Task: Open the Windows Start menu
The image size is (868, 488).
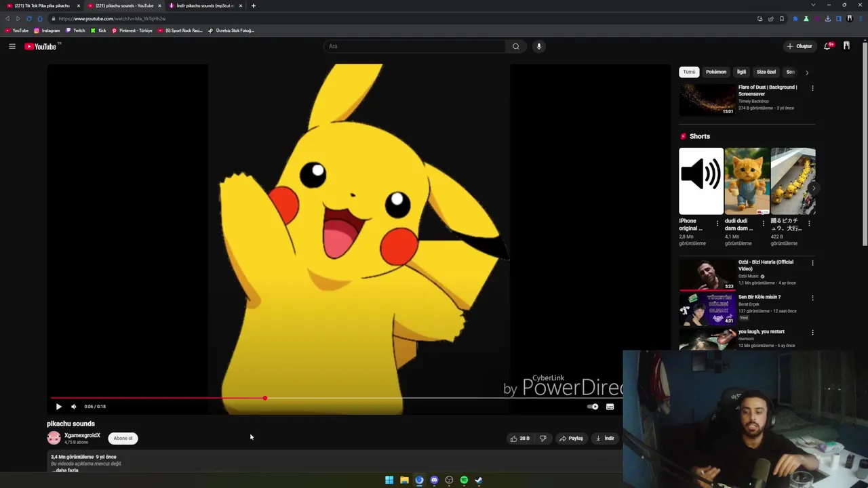Action: pyautogui.click(x=389, y=480)
